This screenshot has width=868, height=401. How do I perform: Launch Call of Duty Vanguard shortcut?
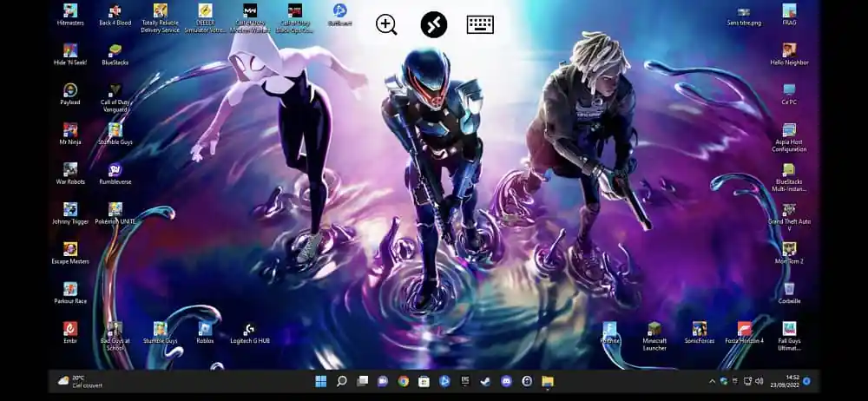click(x=115, y=97)
